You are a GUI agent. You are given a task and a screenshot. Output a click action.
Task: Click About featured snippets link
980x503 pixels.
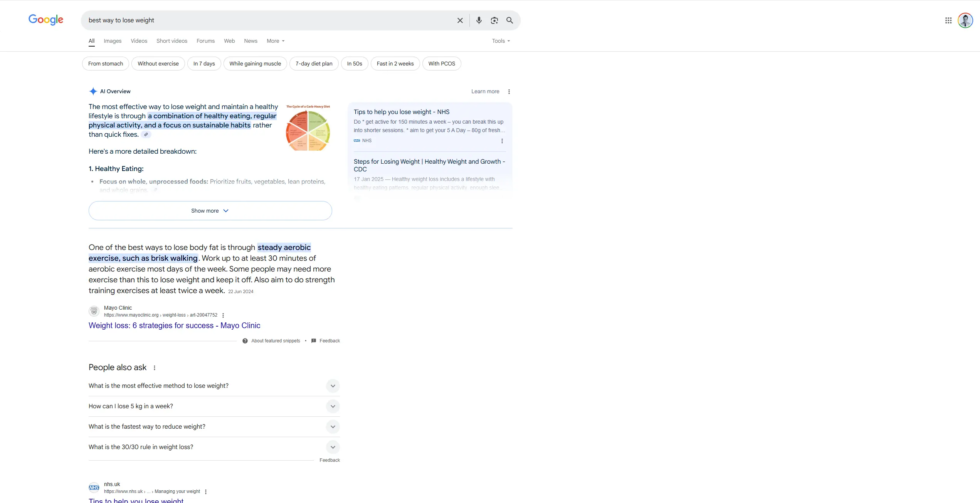point(276,341)
